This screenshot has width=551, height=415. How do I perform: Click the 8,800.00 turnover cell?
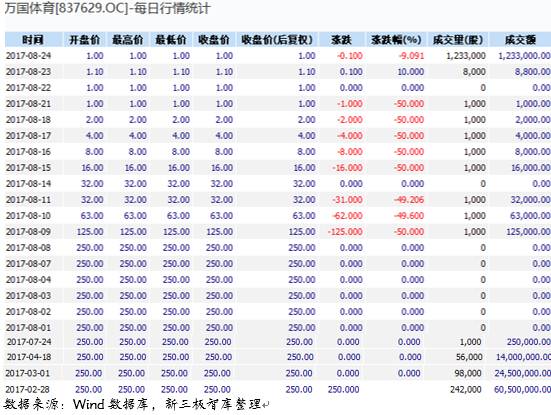[533, 72]
